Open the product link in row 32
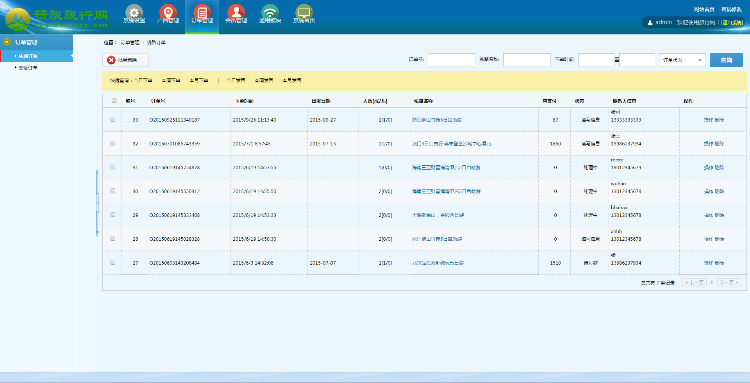750x383 pixels. click(451, 143)
